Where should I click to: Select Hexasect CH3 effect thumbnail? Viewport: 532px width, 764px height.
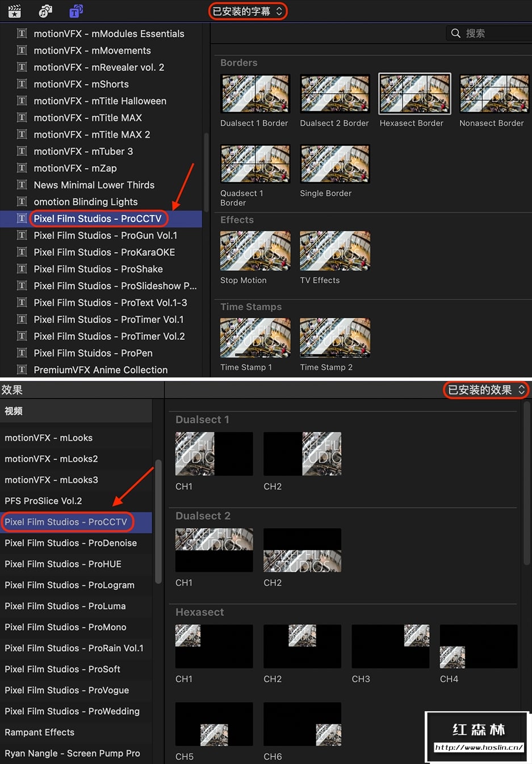(x=391, y=647)
